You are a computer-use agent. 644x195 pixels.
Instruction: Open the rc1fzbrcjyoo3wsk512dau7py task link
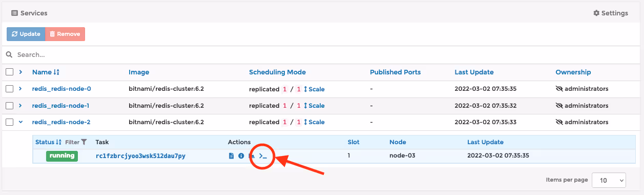click(x=140, y=156)
